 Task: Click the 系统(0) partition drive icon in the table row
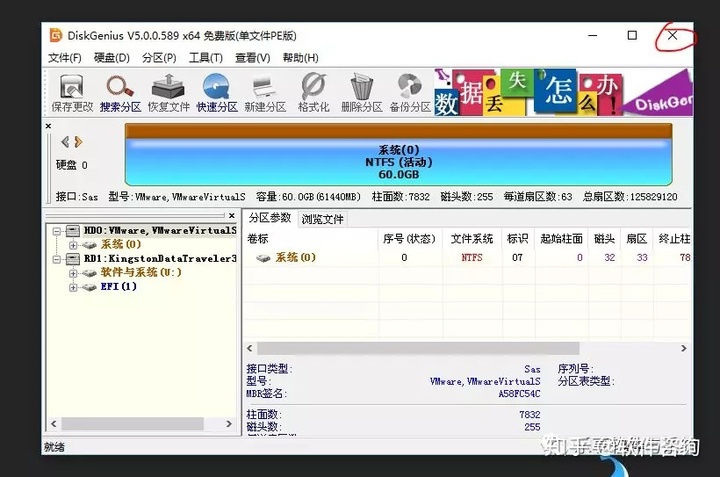coord(263,258)
